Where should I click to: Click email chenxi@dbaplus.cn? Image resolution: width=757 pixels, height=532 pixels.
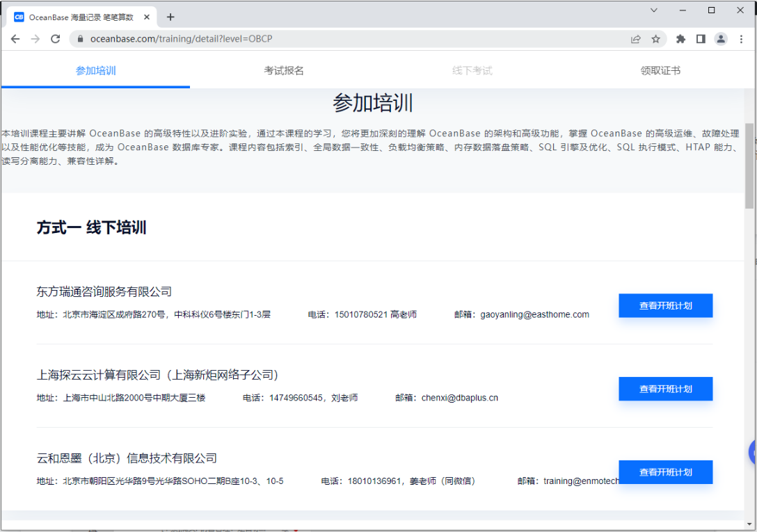[x=460, y=398]
